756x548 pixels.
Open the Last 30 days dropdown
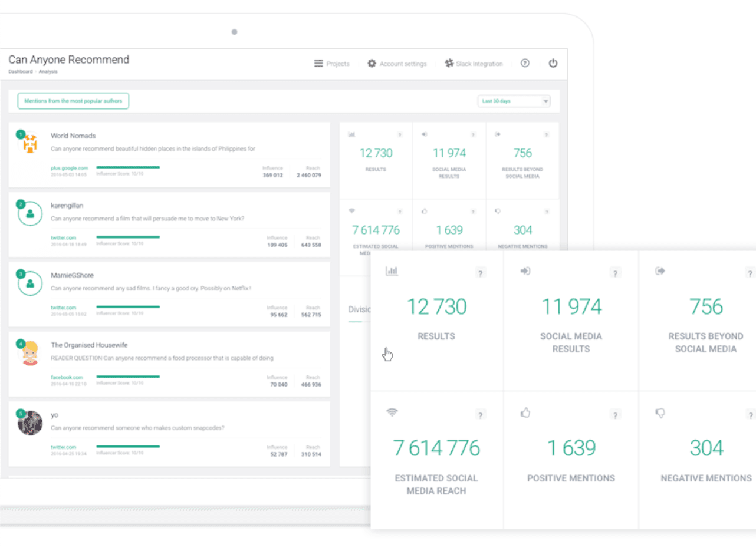tap(514, 101)
